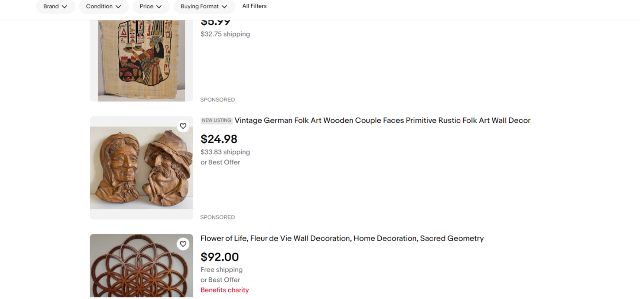Save the German Folk Art listing to watchlist
Image resolution: width=644 pixels, height=299 pixels.
coord(183,126)
